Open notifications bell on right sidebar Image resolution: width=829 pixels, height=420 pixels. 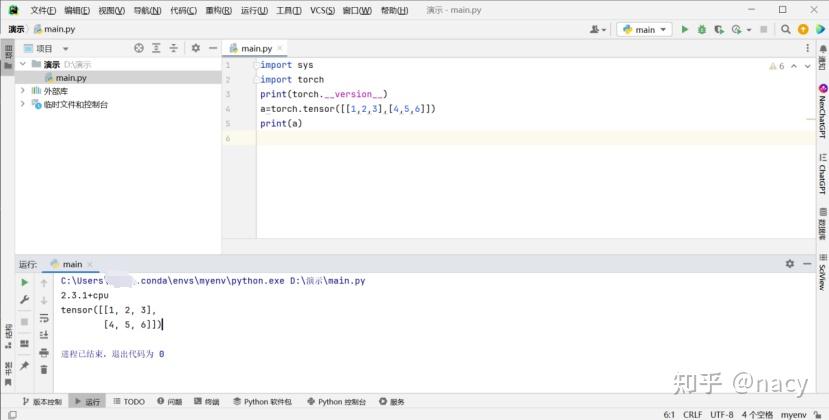(823, 50)
